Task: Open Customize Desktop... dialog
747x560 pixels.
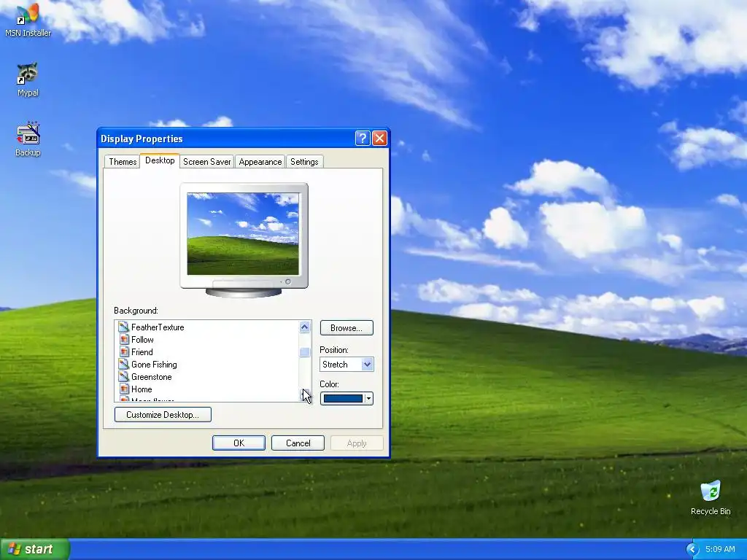Action: point(163,414)
